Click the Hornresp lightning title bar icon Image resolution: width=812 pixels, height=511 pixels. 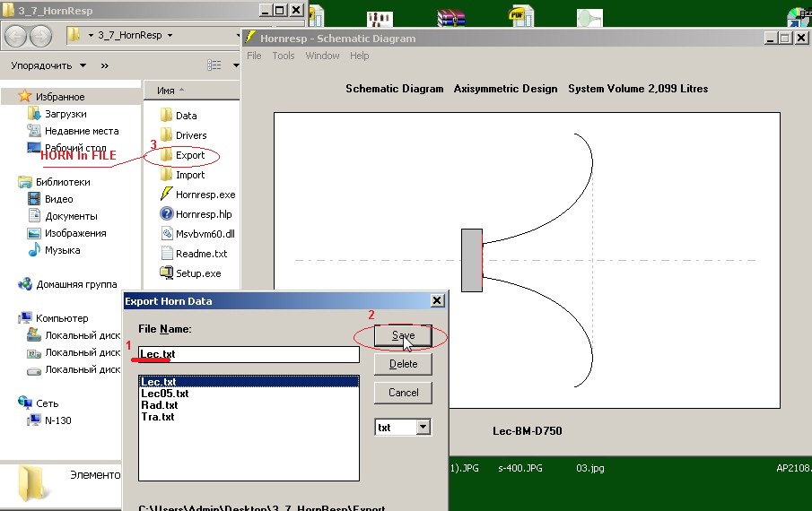coord(250,38)
